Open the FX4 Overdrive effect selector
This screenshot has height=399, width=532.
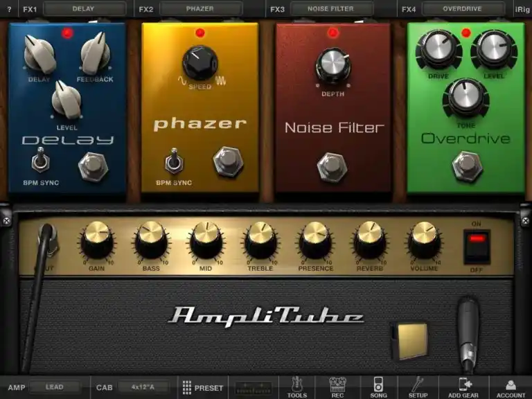pos(462,9)
